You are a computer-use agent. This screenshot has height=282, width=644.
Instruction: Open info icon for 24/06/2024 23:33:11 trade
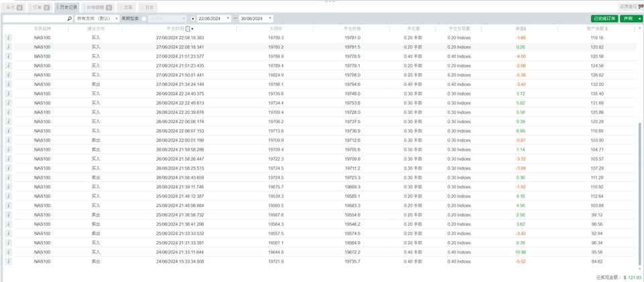pyautogui.click(x=9, y=252)
